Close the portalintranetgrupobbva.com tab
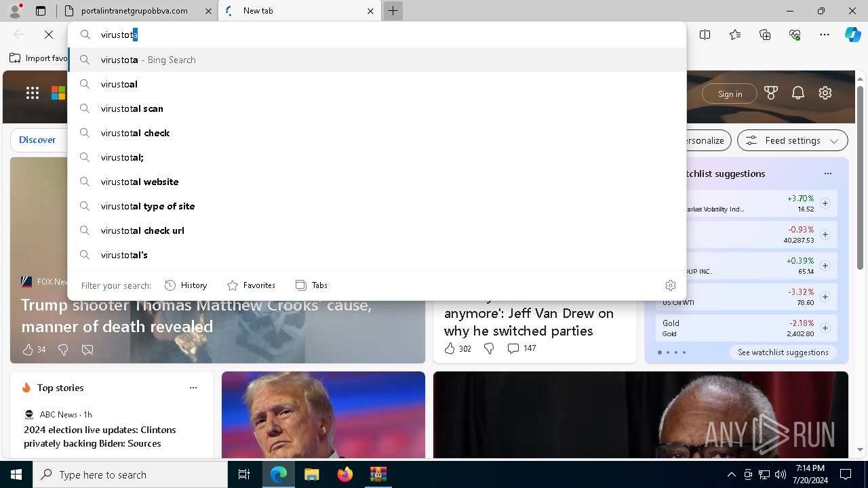The height and width of the screenshot is (488, 868). [208, 11]
